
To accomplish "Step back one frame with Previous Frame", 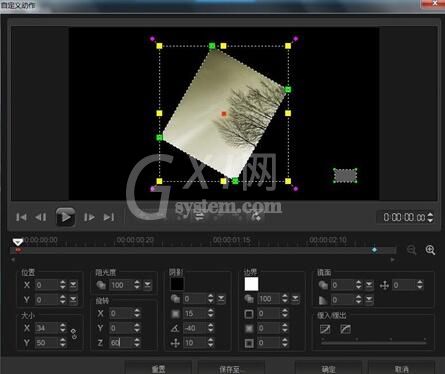I will pos(41,217).
